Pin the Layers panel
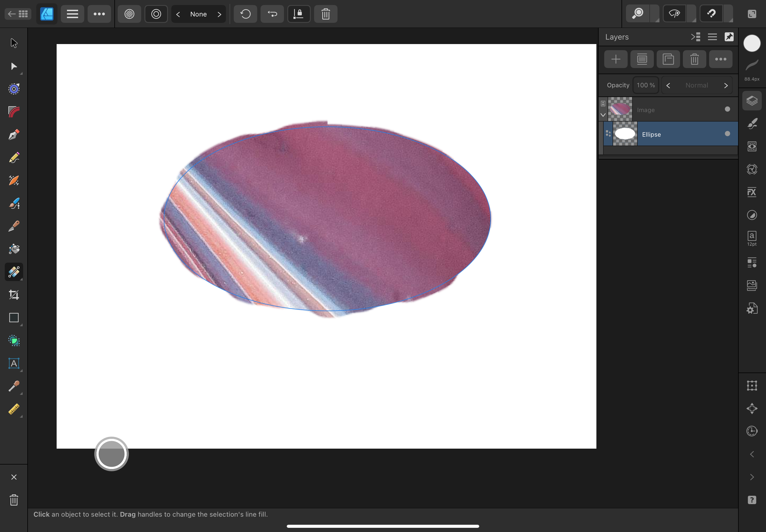Image resolution: width=766 pixels, height=532 pixels. 729,37
